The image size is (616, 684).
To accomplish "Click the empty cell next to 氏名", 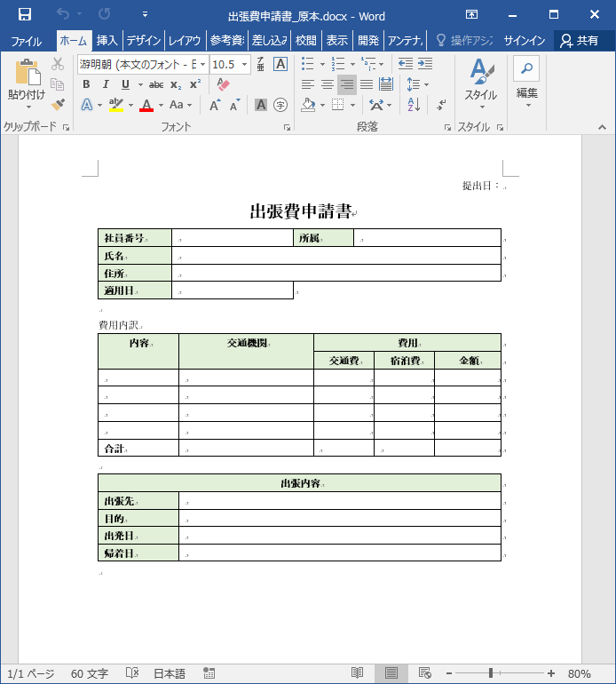I will pos(336,256).
